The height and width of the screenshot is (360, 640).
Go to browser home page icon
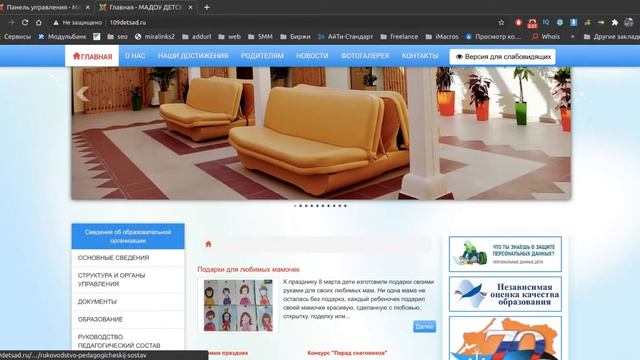39,22
